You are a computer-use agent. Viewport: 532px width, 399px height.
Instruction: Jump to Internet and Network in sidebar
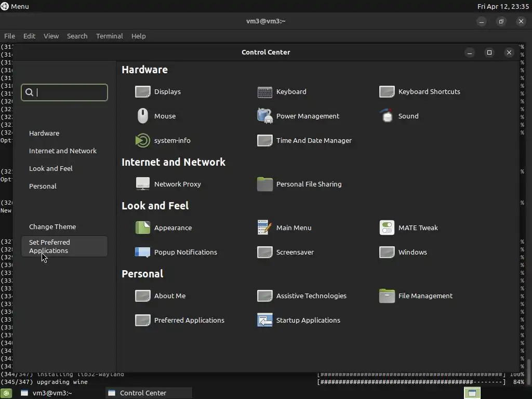coord(63,151)
